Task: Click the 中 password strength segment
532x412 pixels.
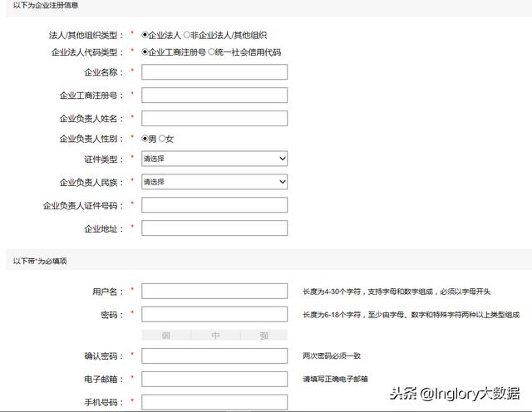Action: 215,336
